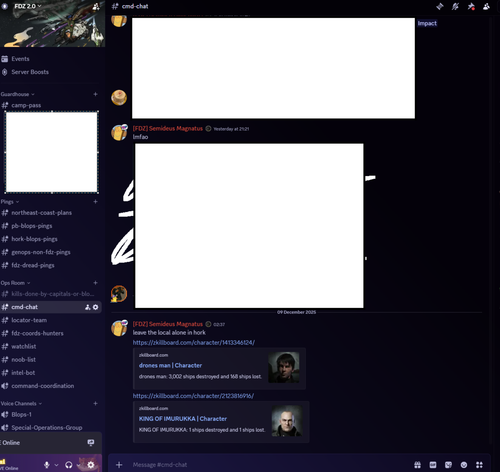Toggle channel notification mute bell icon
The height and width of the screenshot is (472, 500).
(x=455, y=6)
